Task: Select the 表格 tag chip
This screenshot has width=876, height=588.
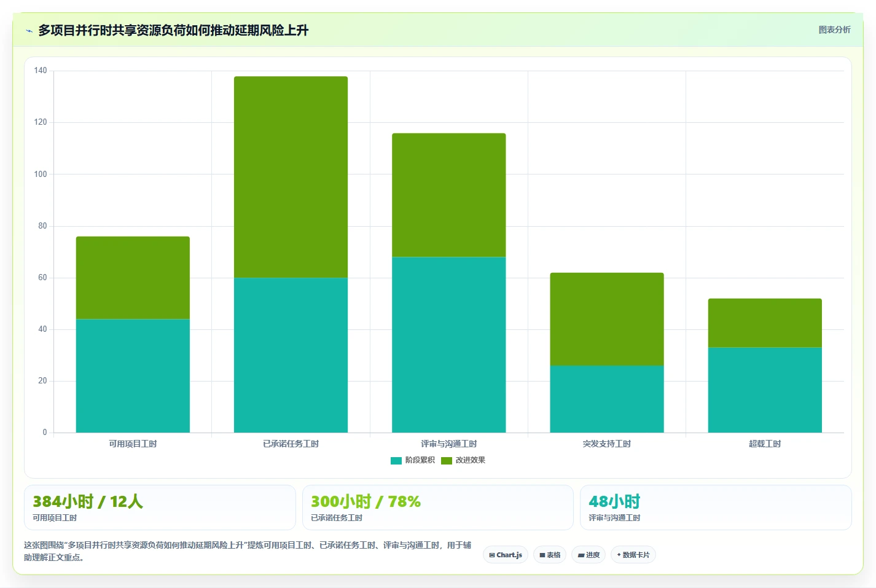Action: coord(550,555)
